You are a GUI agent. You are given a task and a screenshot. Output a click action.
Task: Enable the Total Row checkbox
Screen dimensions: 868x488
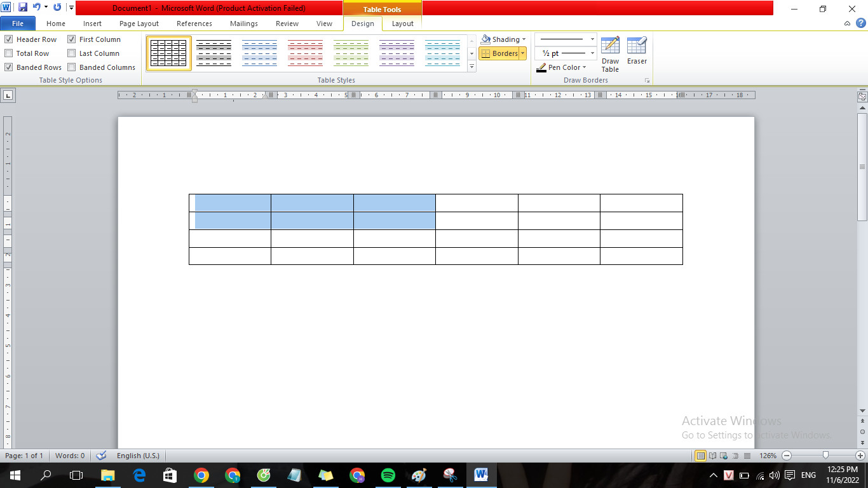(x=9, y=53)
